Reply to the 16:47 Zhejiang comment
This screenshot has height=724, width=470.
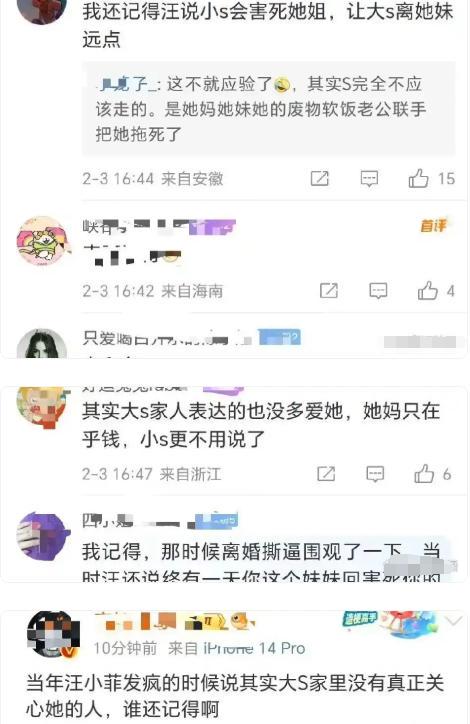375,474
